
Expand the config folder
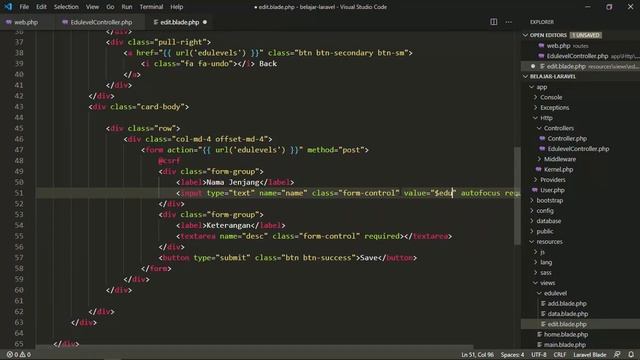544,211
